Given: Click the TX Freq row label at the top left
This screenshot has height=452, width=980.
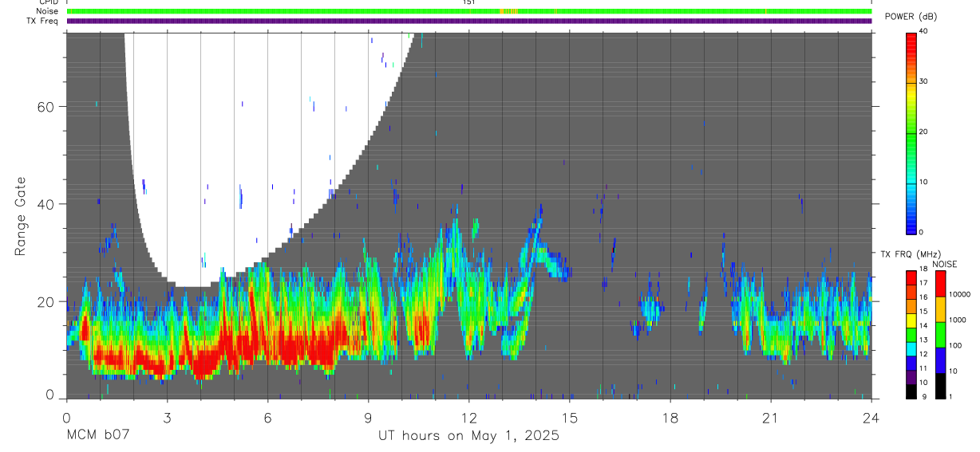Looking at the screenshot, I should (43, 21).
